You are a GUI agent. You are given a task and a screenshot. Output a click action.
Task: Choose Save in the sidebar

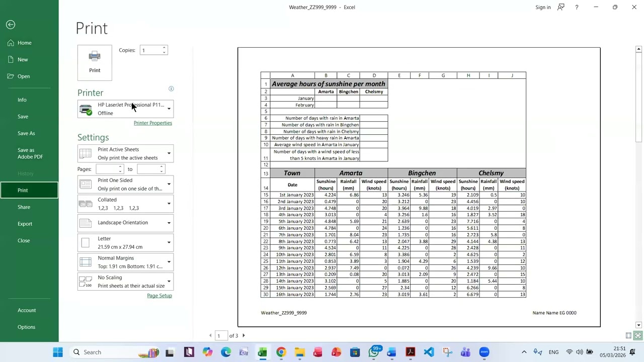(29, 117)
